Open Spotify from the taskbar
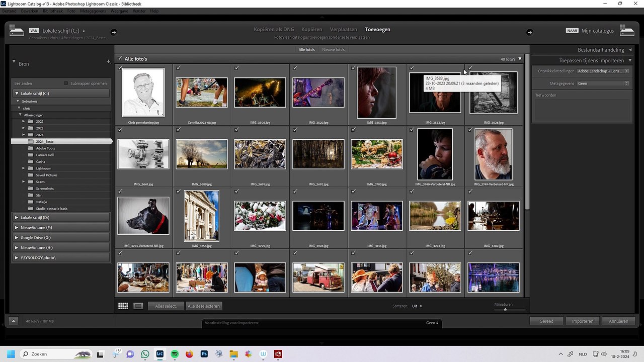This screenshot has height=362, width=644. point(175,354)
